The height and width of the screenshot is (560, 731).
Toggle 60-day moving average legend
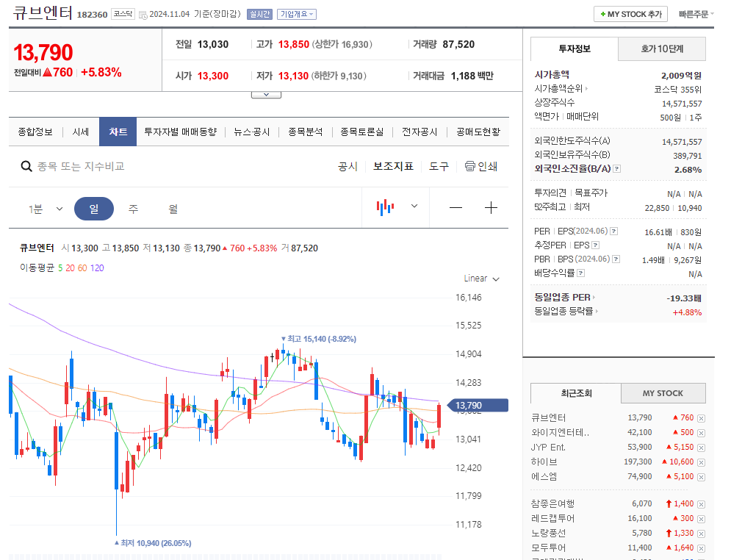click(x=82, y=268)
